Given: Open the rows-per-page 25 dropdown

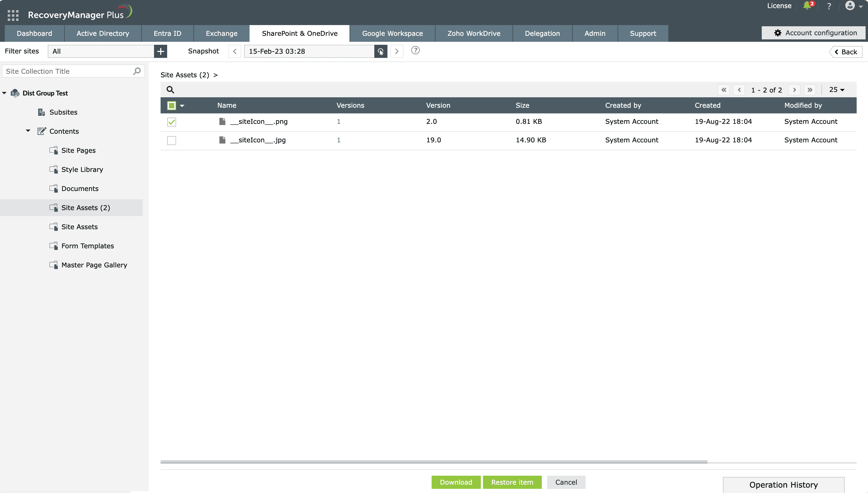Looking at the screenshot, I should pyautogui.click(x=837, y=90).
